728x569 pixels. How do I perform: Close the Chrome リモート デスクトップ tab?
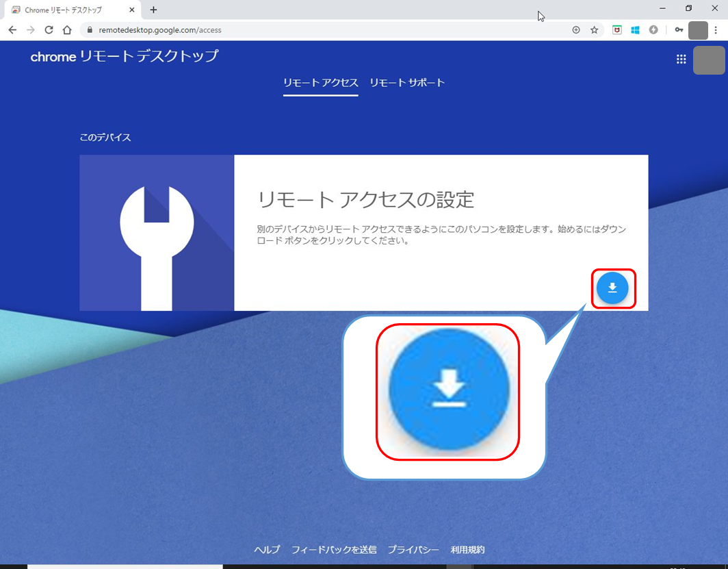pyautogui.click(x=132, y=10)
